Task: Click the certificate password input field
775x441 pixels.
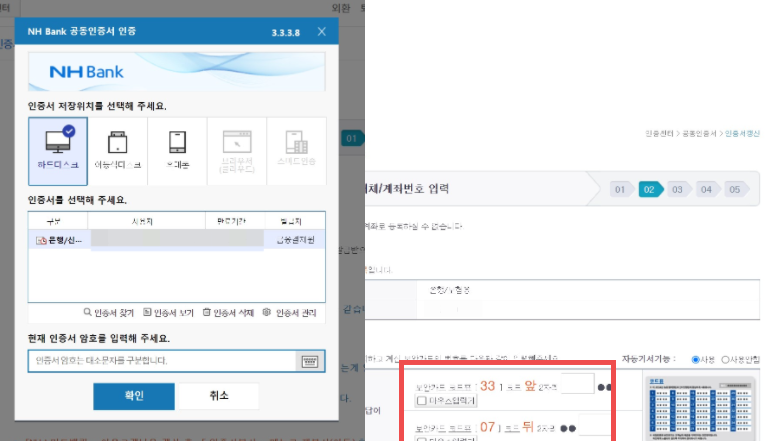Action: (162, 361)
